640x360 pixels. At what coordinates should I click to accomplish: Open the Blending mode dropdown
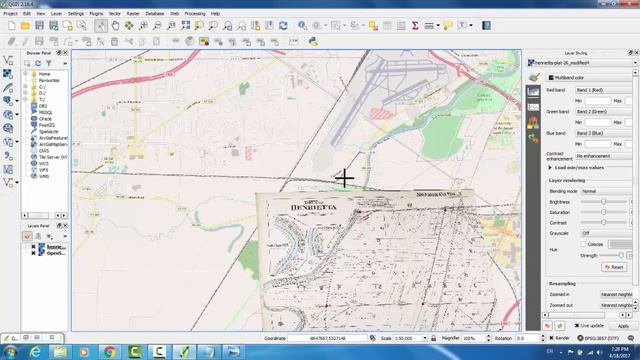606,191
